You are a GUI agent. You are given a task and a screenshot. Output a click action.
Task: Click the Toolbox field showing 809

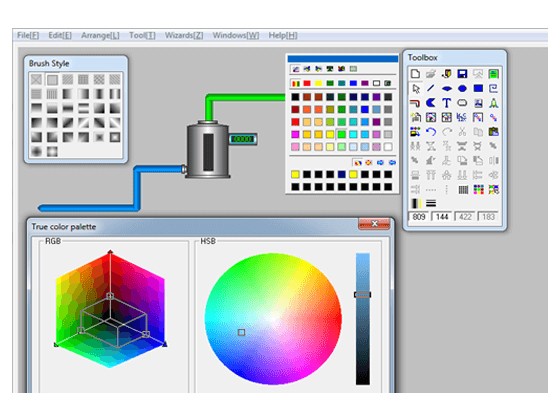click(x=419, y=216)
